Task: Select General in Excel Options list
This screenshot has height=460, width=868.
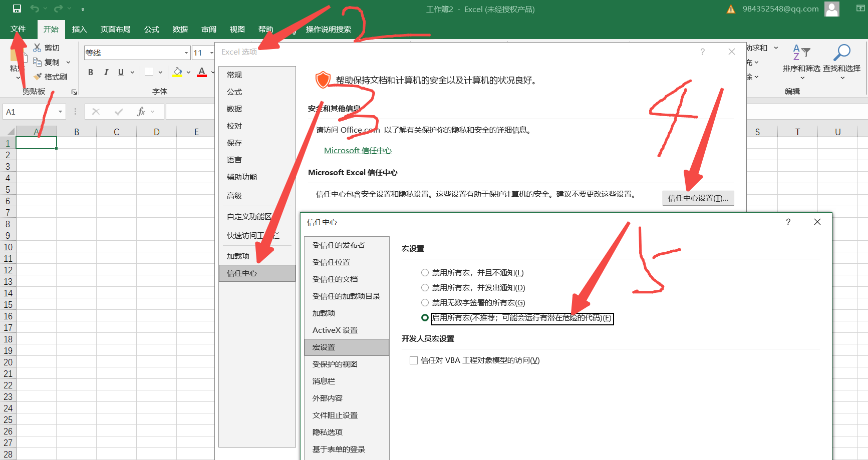Action: [x=257, y=75]
